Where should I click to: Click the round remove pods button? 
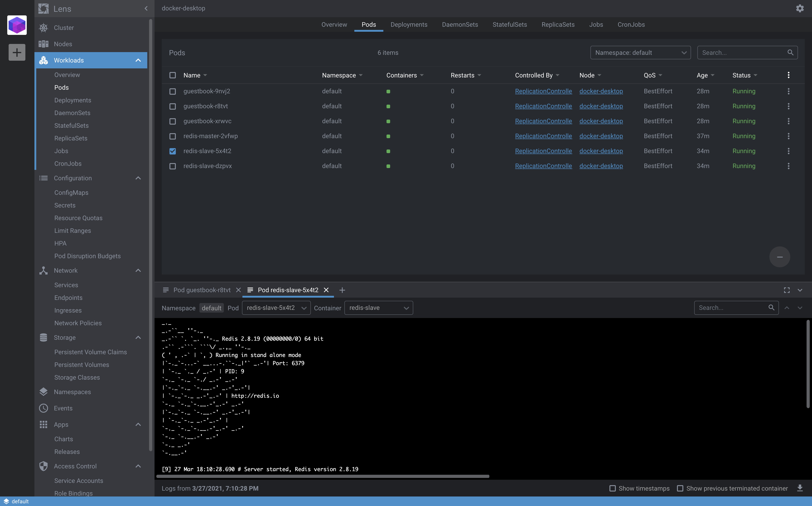coord(780,257)
